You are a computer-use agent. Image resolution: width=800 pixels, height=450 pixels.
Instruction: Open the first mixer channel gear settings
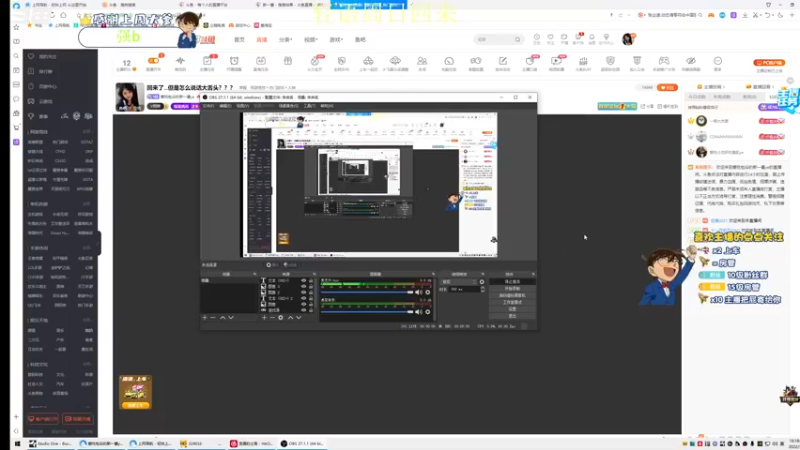coord(428,292)
